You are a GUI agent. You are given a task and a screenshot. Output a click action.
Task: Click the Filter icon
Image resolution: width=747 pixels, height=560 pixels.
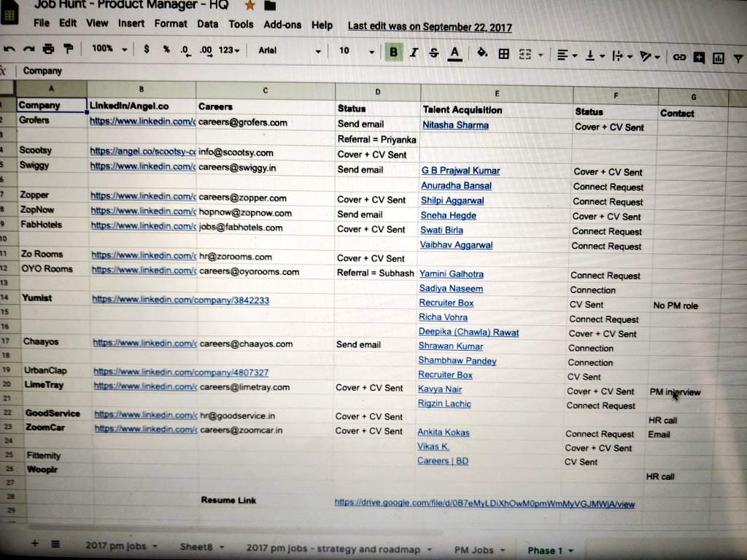point(738,59)
